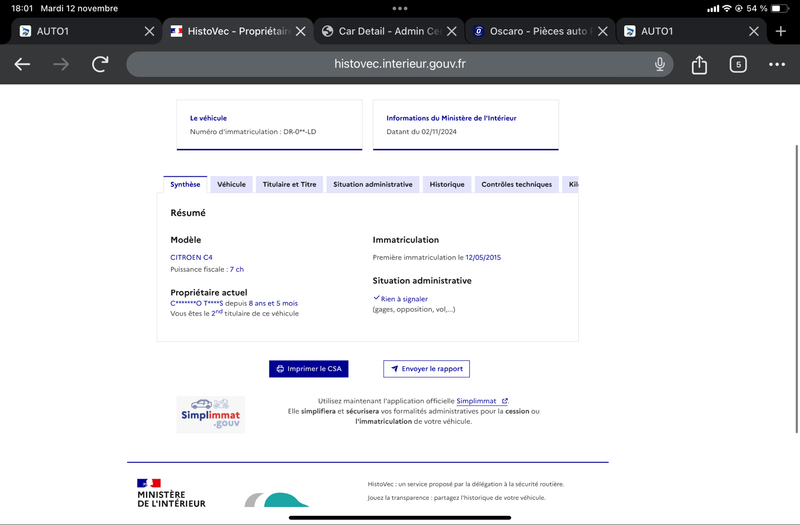Open the Véhicule tab
This screenshot has width=800, height=525.
tap(231, 184)
